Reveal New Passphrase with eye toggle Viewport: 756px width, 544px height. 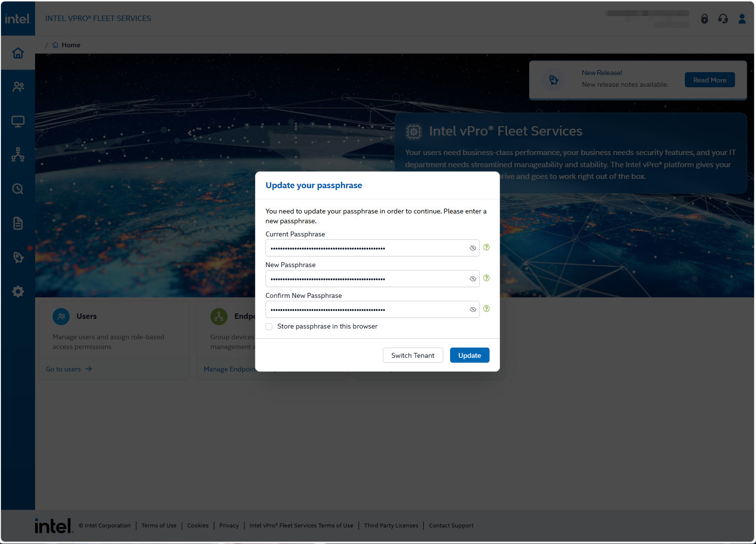(472, 279)
